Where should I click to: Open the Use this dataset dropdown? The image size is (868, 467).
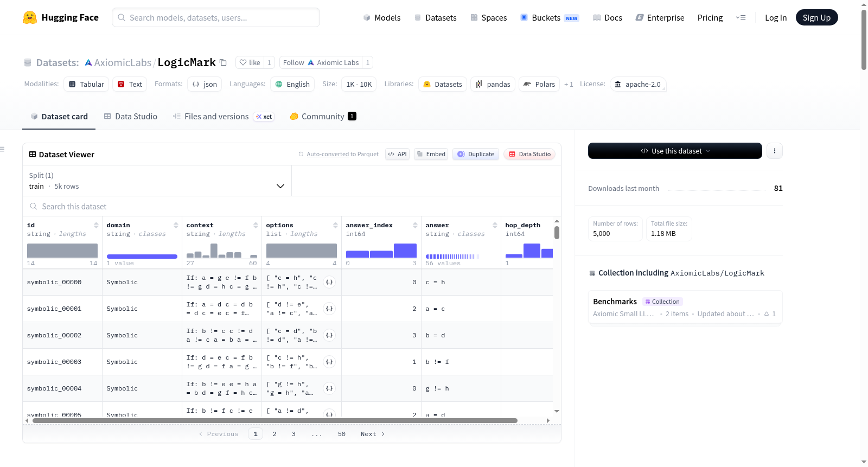[x=675, y=151]
